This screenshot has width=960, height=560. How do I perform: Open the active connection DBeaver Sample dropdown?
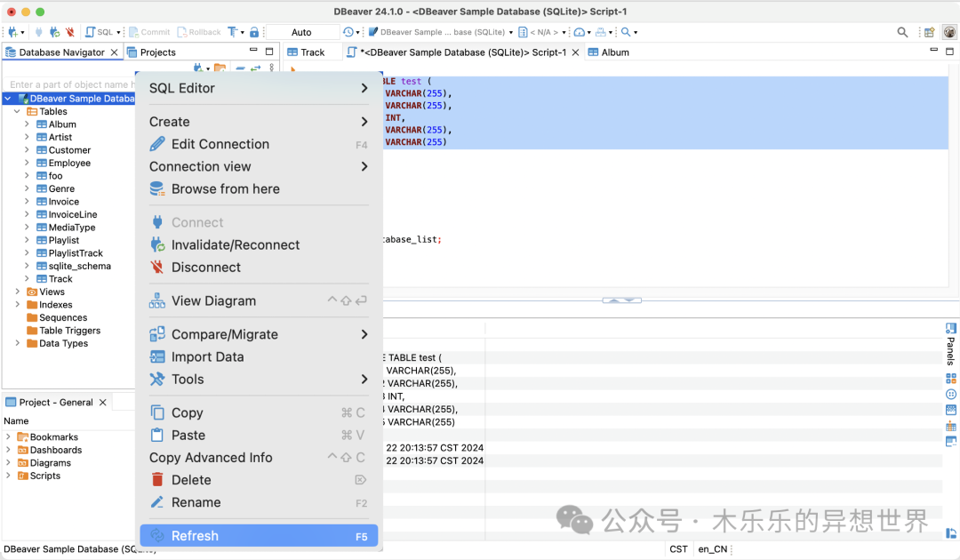[x=440, y=32]
